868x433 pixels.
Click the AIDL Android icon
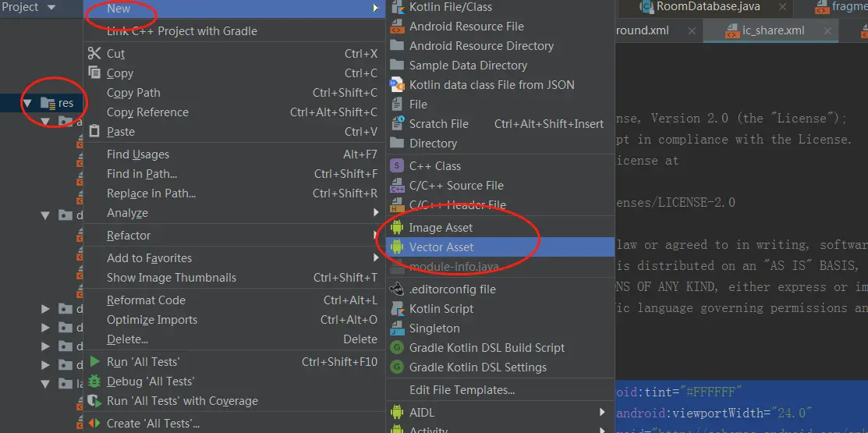[397, 413]
